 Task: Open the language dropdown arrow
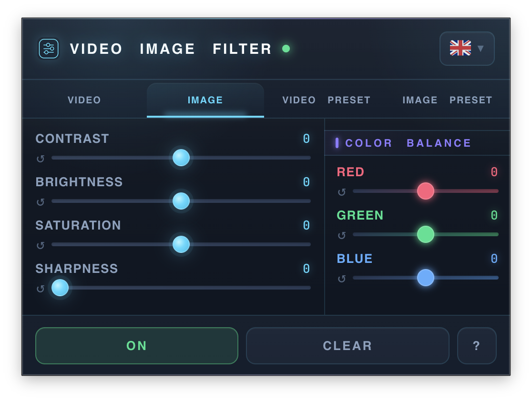[481, 49]
